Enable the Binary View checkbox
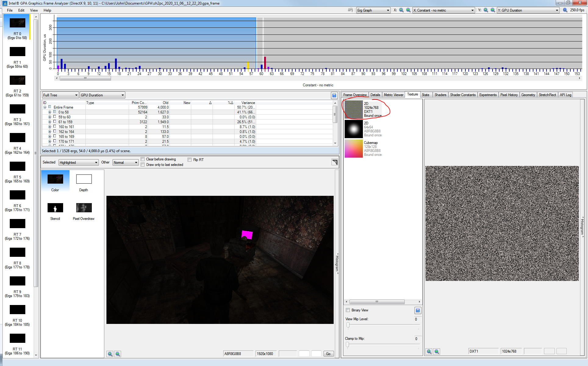 (348, 310)
